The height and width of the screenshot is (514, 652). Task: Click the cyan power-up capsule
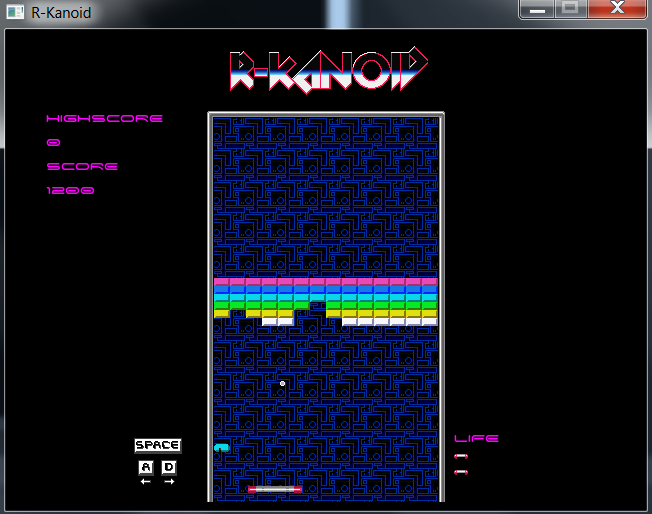(222, 447)
